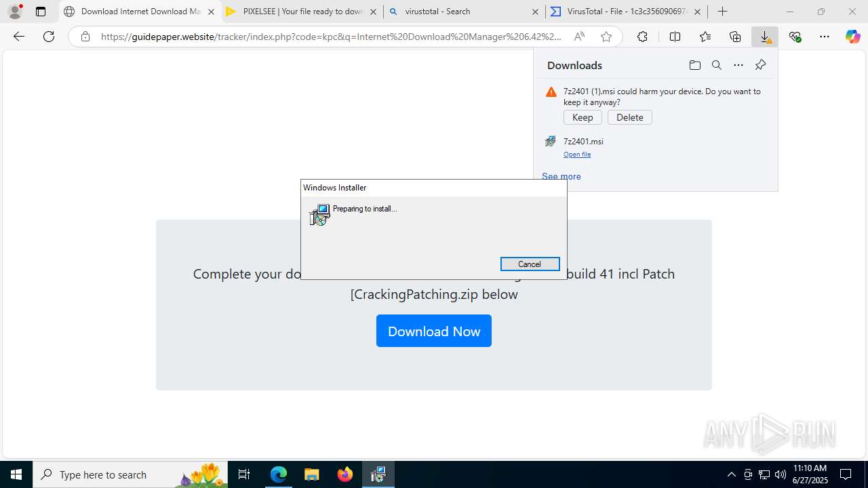View site information lock icon
Image resolution: width=868 pixels, height=488 pixels.
85,37
